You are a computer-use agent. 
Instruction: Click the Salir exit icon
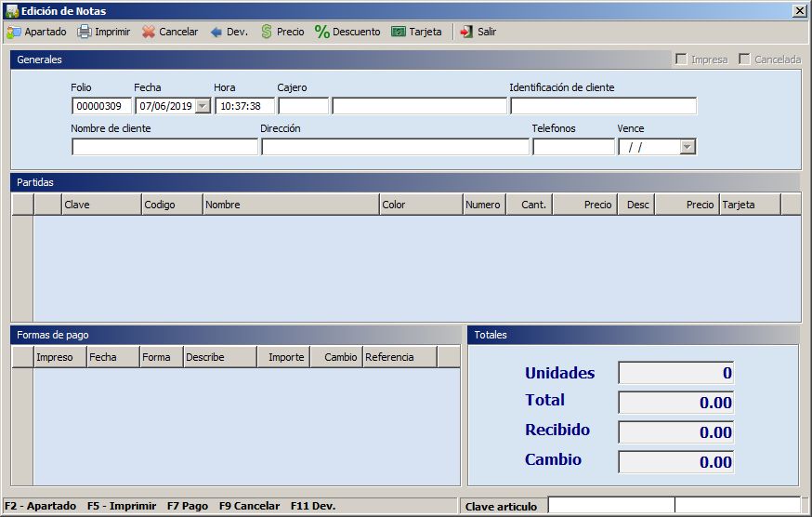466,32
